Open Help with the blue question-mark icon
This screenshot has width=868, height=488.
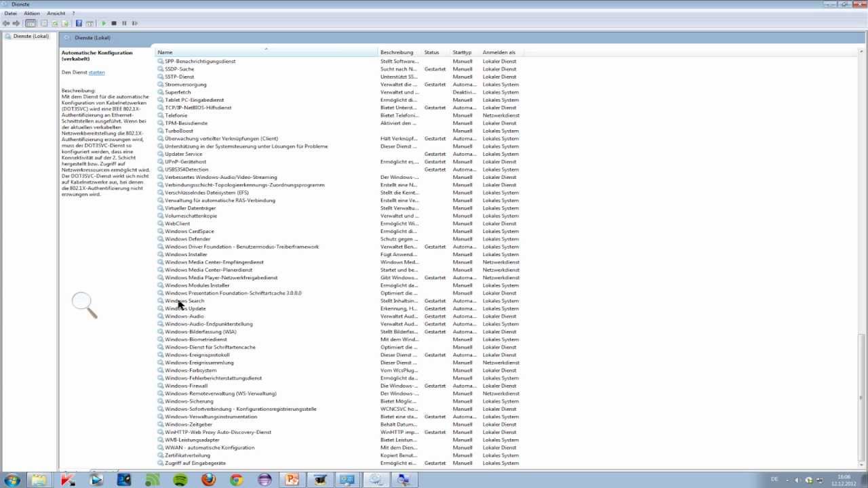[x=79, y=23]
